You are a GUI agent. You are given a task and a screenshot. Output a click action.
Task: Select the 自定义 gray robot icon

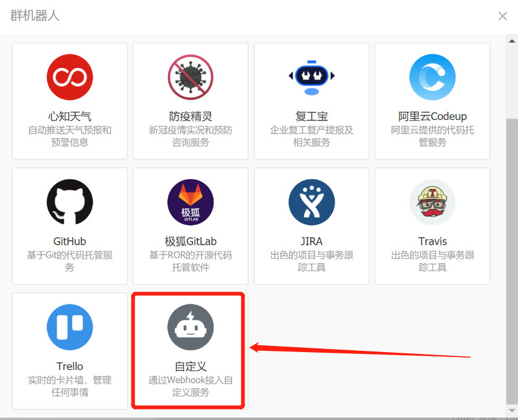point(190,327)
